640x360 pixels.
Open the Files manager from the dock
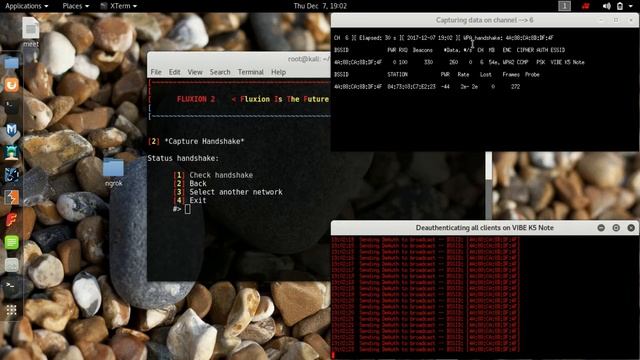[11, 63]
